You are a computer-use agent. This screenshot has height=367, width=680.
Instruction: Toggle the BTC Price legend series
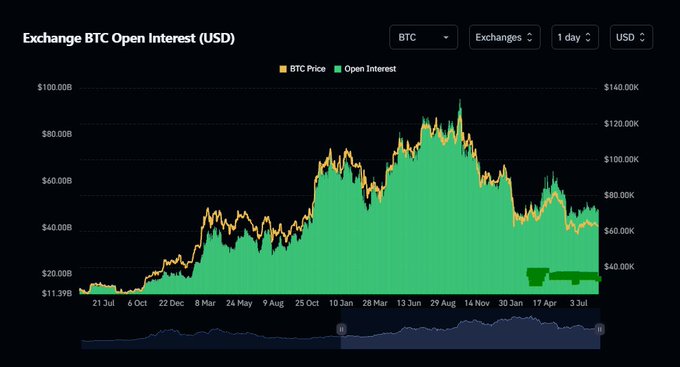pyautogui.click(x=302, y=69)
